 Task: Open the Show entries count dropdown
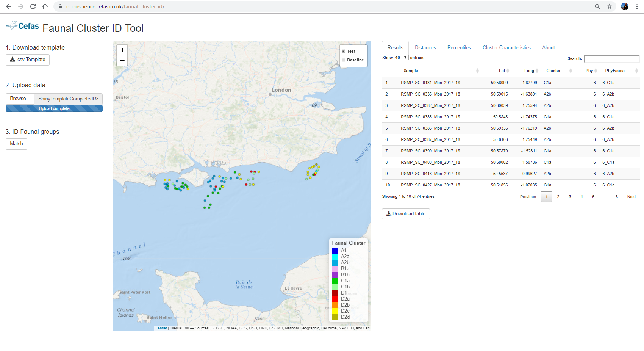[x=401, y=58]
